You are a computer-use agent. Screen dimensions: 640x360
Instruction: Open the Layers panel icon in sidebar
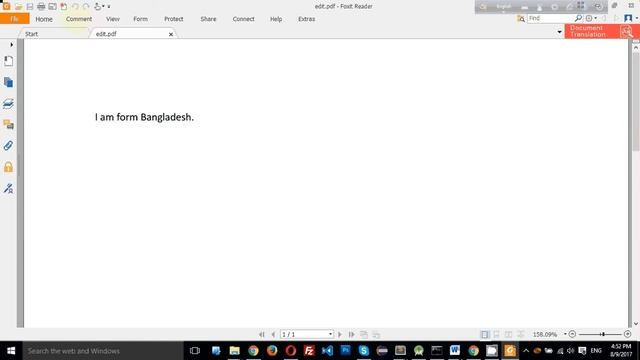coord(8,104)
